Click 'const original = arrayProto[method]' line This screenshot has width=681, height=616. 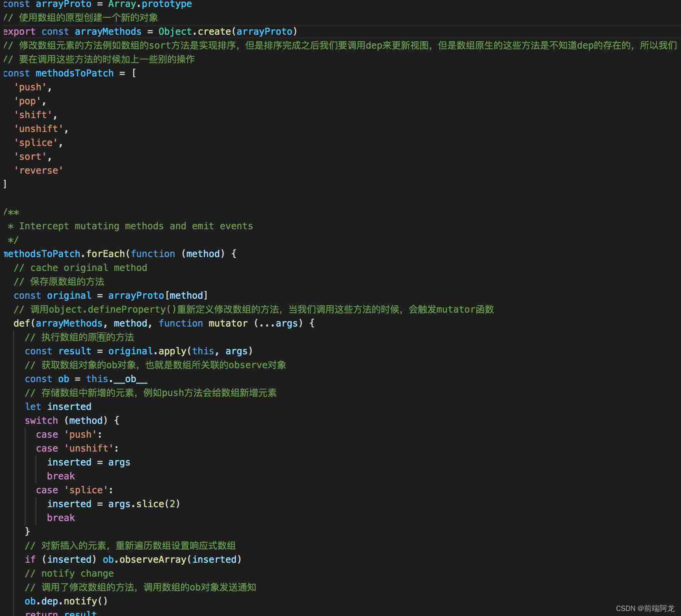111,296
